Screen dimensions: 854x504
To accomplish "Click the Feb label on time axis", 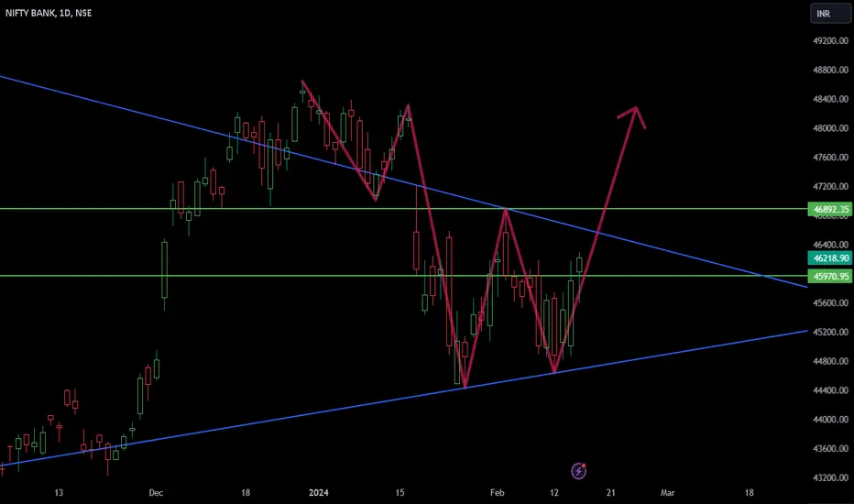I will [498, 493].
